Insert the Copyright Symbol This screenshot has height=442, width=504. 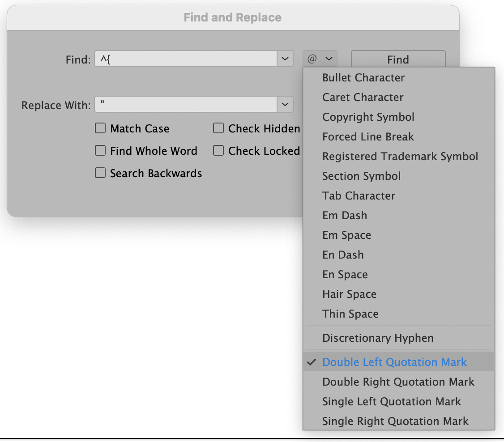tap(368, 117)
